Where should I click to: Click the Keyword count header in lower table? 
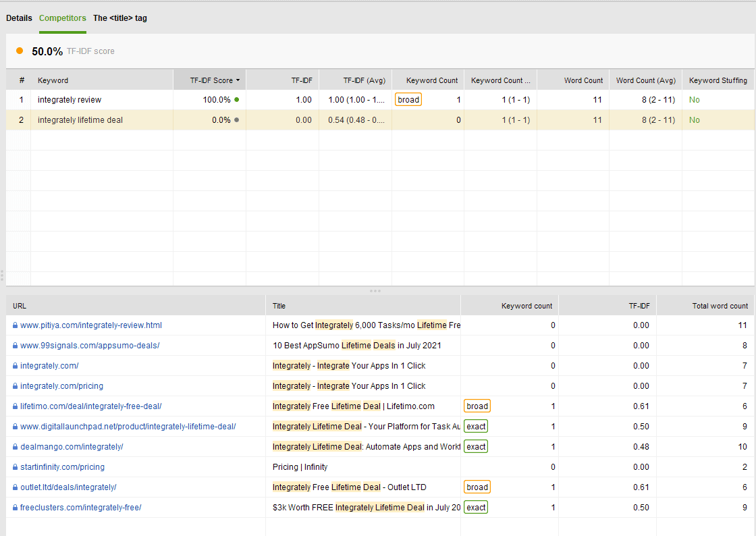510,306
